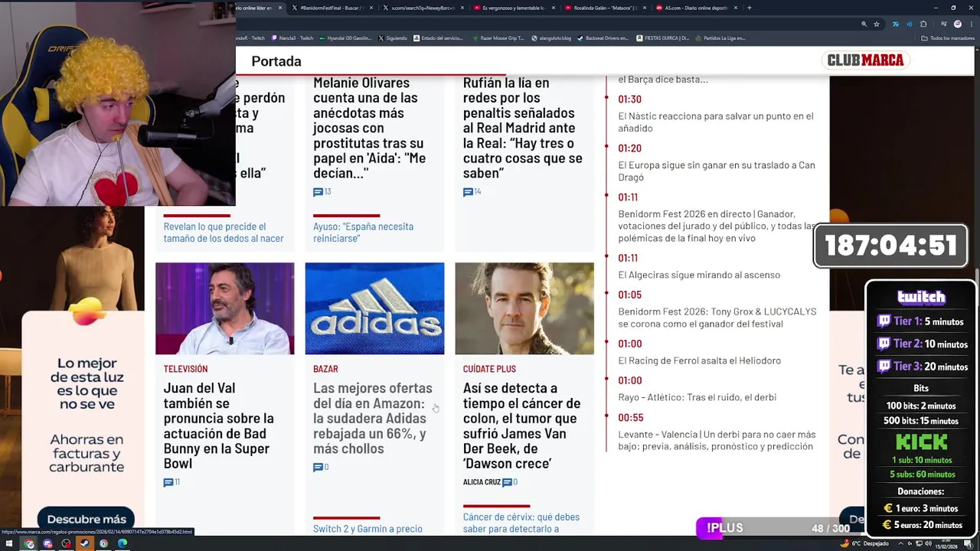
Task: View the 14 comments on Rufián article
Action: click(x=472, y=192)
